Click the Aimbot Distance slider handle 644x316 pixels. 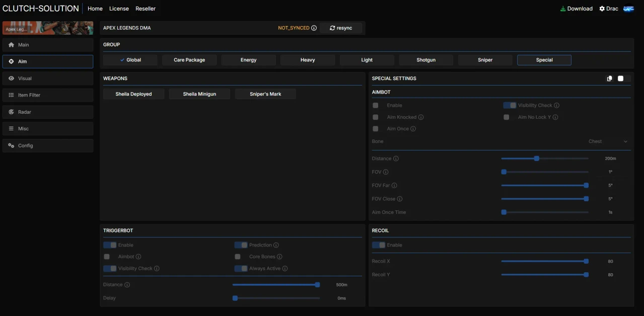pos(537,159)
